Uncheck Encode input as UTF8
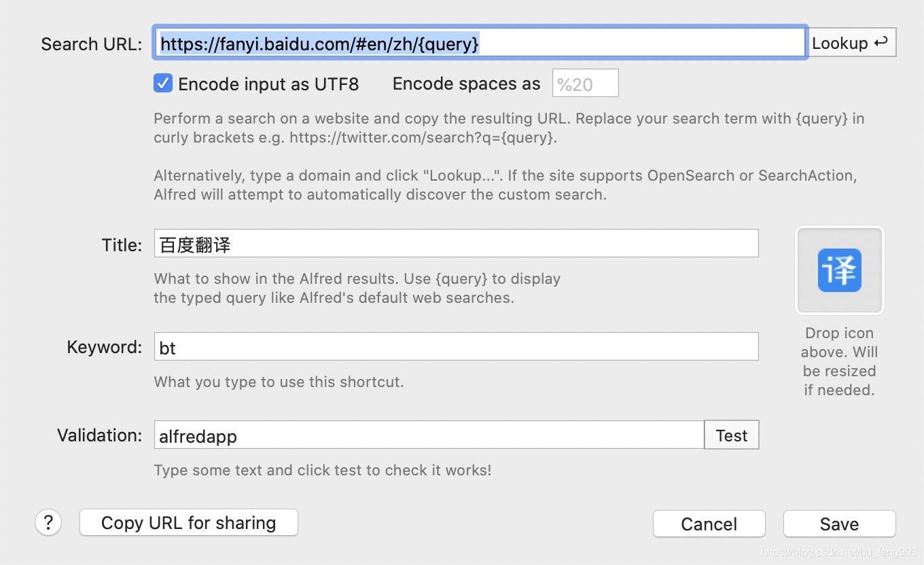This screenshot has height=565, width=924. [x=163, y=84]
